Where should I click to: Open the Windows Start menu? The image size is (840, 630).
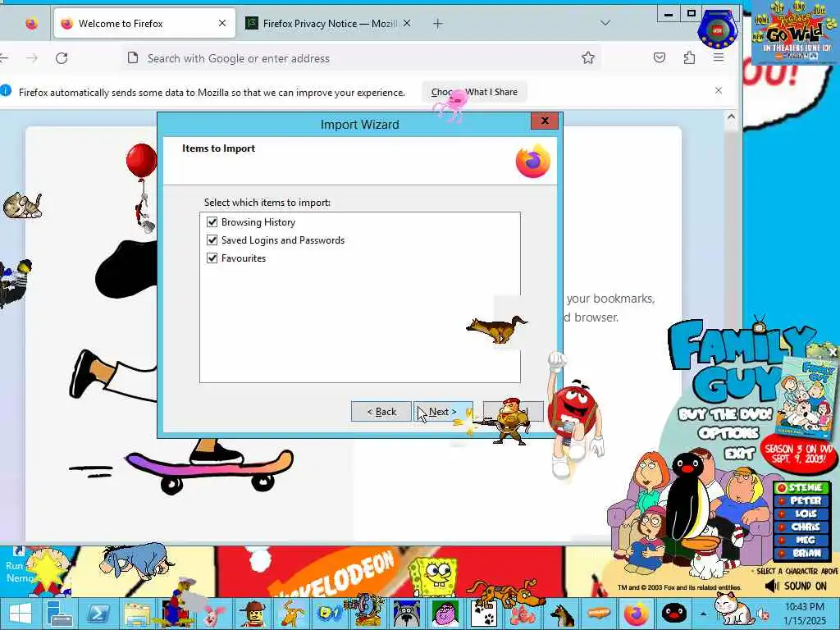tap(20, 614)
